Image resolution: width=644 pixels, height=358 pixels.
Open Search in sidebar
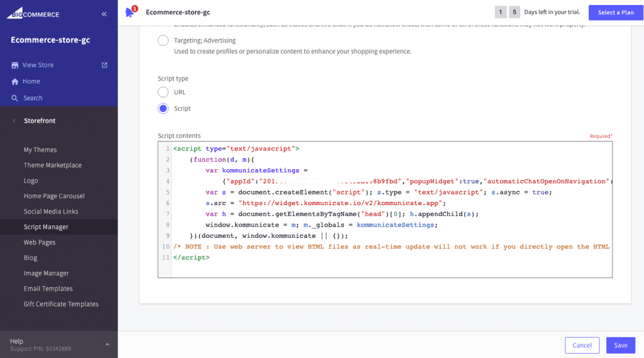click(33, 98)
